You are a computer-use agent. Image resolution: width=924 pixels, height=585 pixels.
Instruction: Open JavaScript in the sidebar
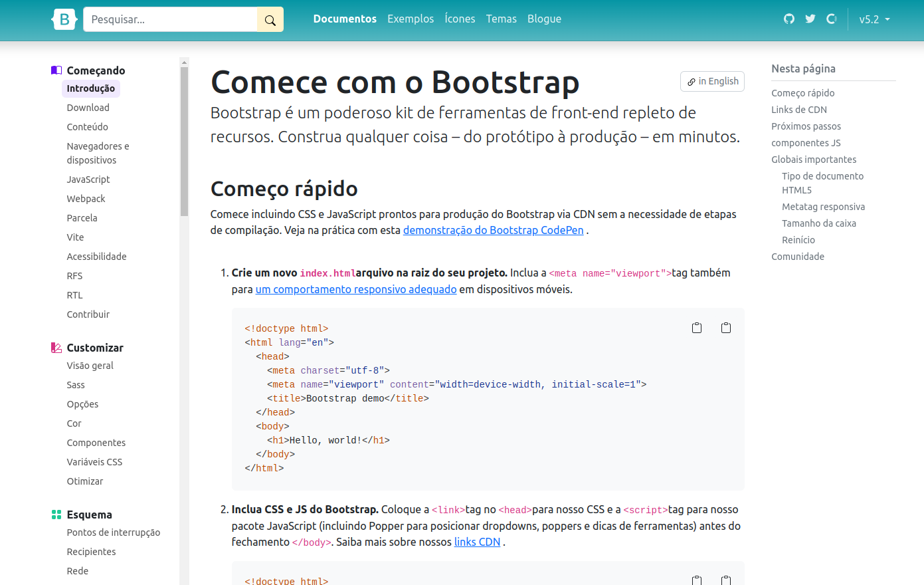pyautogui.click(x=88, y=179)
